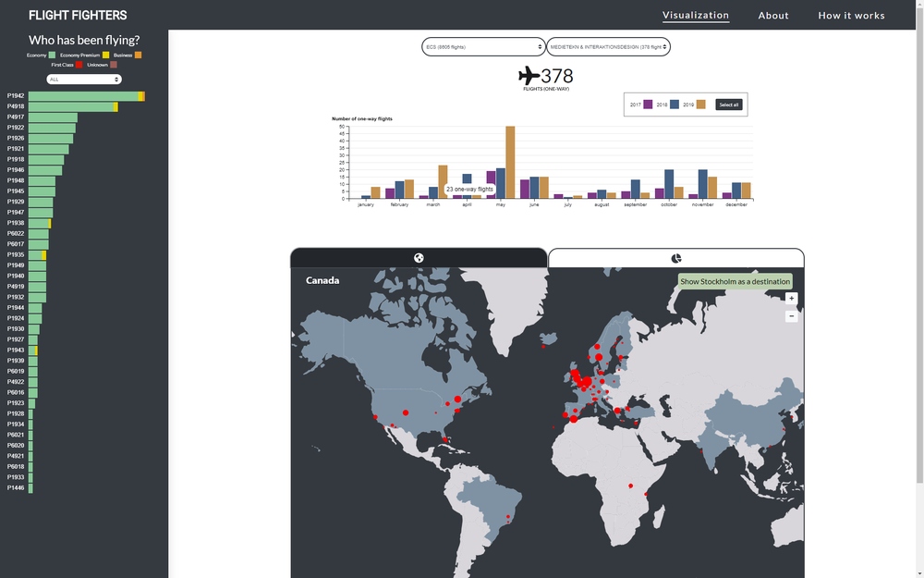The width and height of the screenshot is (924, 578).
Task: Click the Economy green legend swatch
Action: coord(52,55)
